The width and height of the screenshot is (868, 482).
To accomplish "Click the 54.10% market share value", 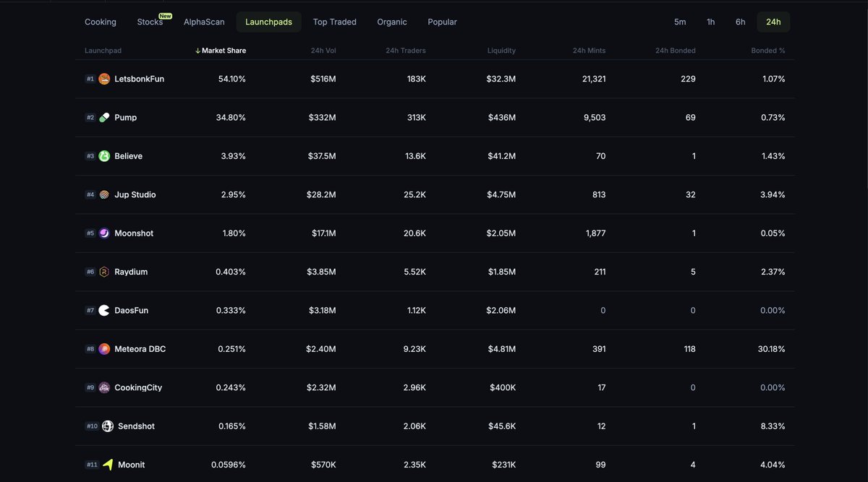I will (232, 79).
